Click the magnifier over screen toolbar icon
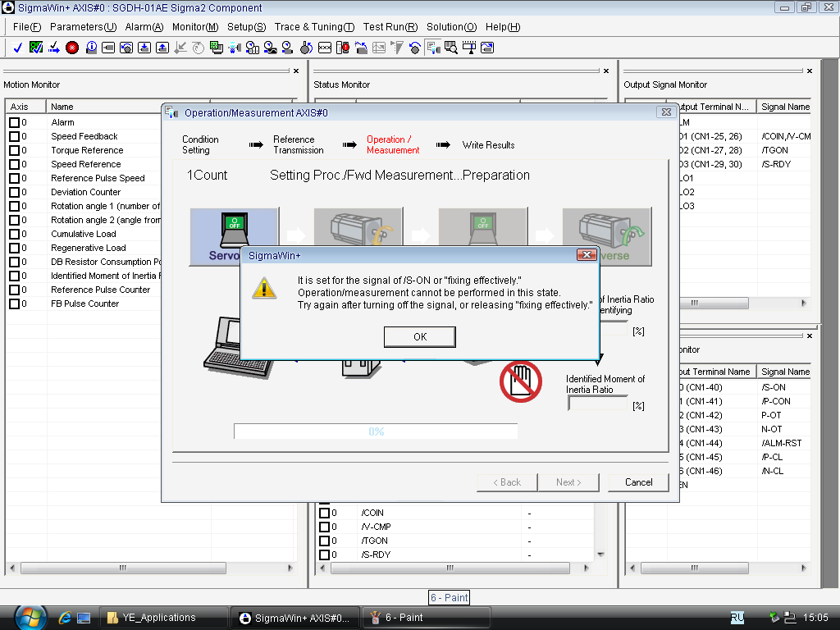 [x=451, y=48]
